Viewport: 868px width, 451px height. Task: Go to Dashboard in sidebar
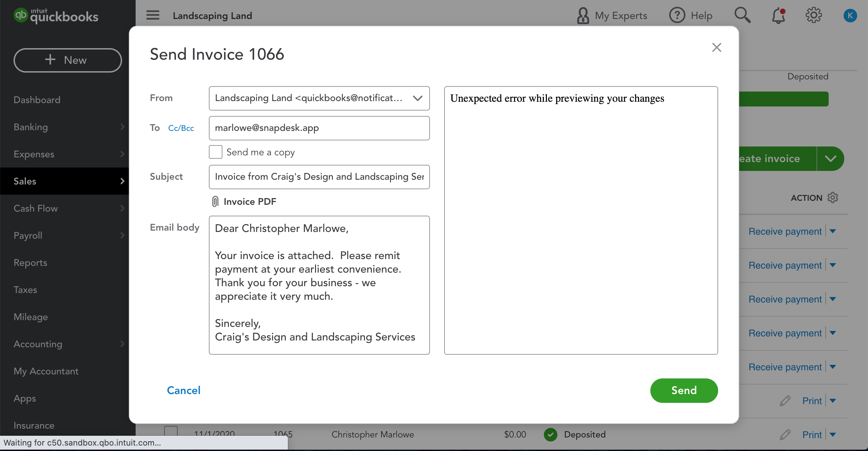[x=37, y=100]
